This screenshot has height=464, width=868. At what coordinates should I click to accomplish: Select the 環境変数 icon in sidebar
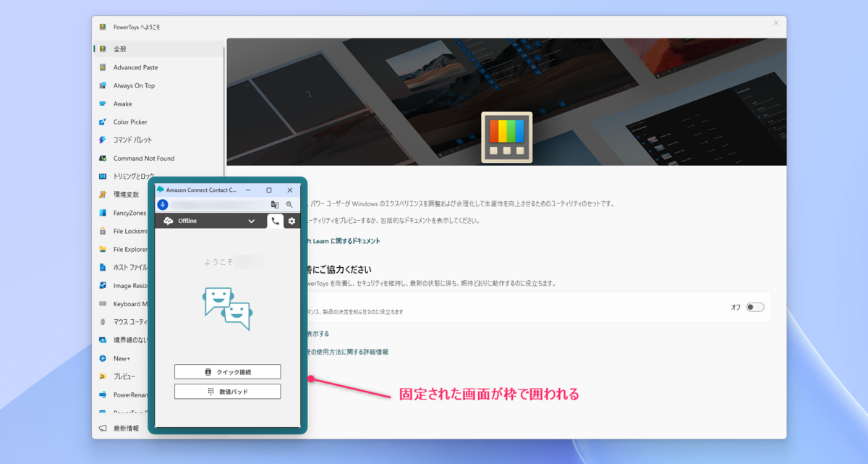coord(103,194)
